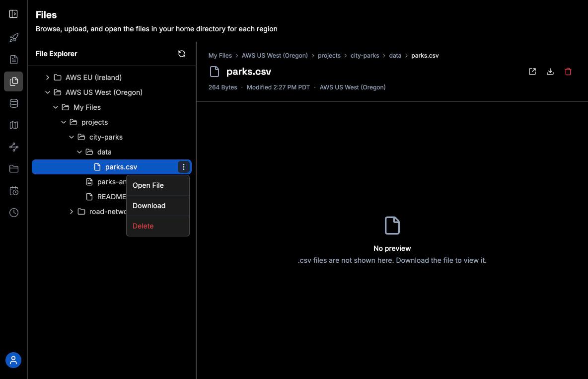
Task: Open the document page icon in sidebar
Action: tap(13, 60)
